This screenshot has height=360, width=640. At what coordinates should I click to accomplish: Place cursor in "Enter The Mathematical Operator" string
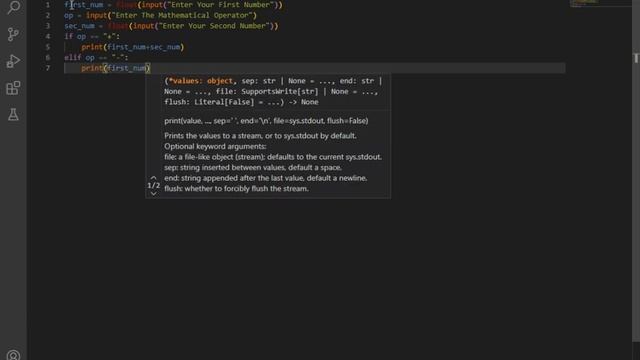click(182, 16)
